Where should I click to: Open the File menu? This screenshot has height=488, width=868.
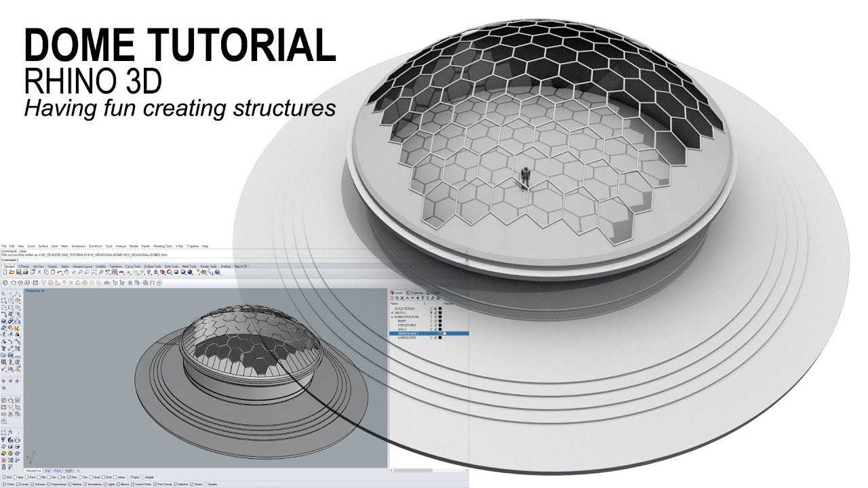click(x=4, y=246)
